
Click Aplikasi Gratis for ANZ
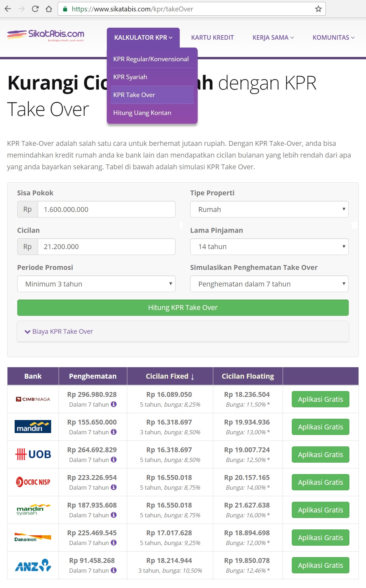pos(320,565)
